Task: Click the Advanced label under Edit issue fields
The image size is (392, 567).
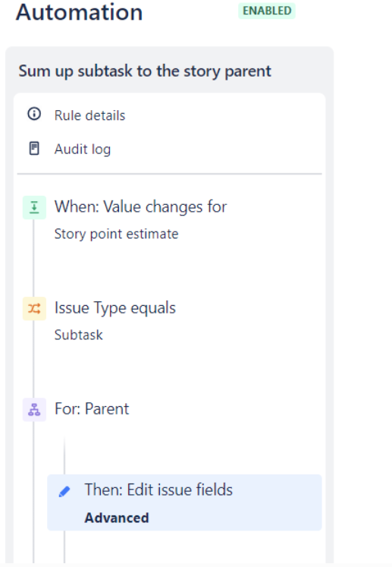Action: coord(116,518)
